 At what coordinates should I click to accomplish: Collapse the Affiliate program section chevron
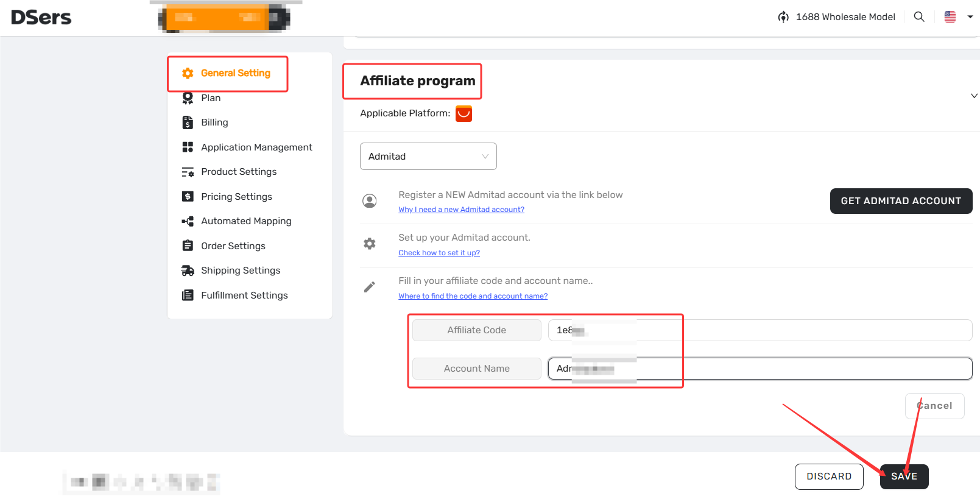(x=974, y=96)
